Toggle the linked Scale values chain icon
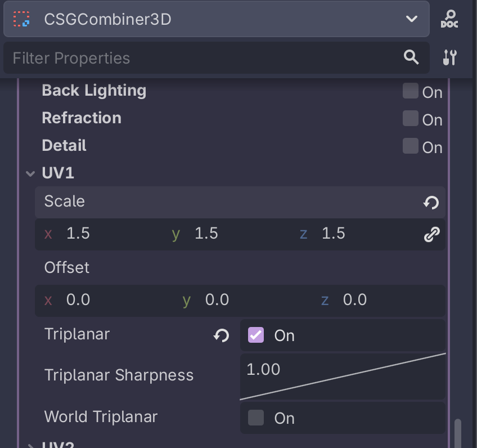This screenshot has width=477, height=448. point(431,234)
